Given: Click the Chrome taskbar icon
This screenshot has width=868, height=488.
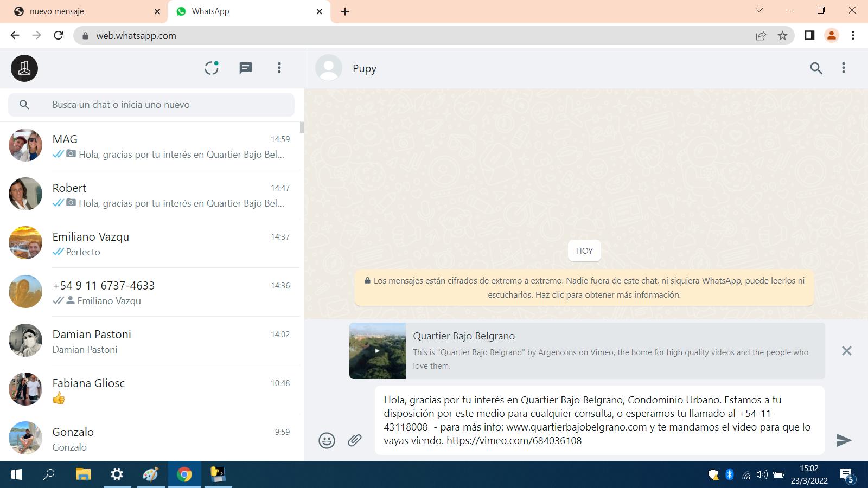Looking at the screenshot, I should [184, 474].
